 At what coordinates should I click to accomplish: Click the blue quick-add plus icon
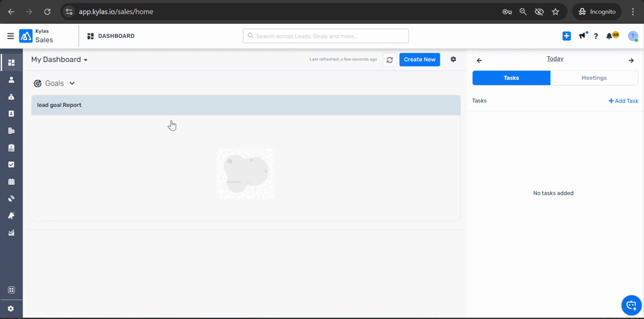(x=567, y=36)
